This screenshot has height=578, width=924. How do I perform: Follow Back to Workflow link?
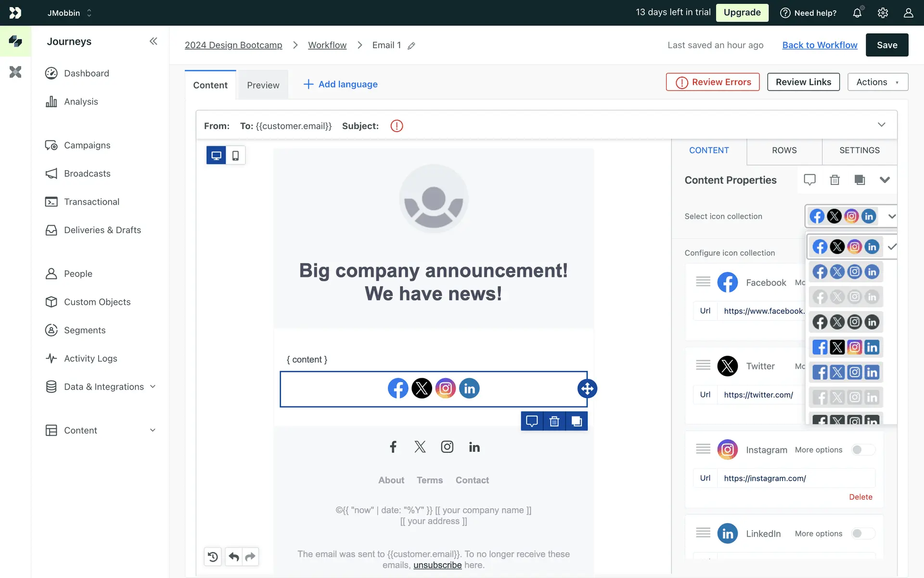coord(820,45)
